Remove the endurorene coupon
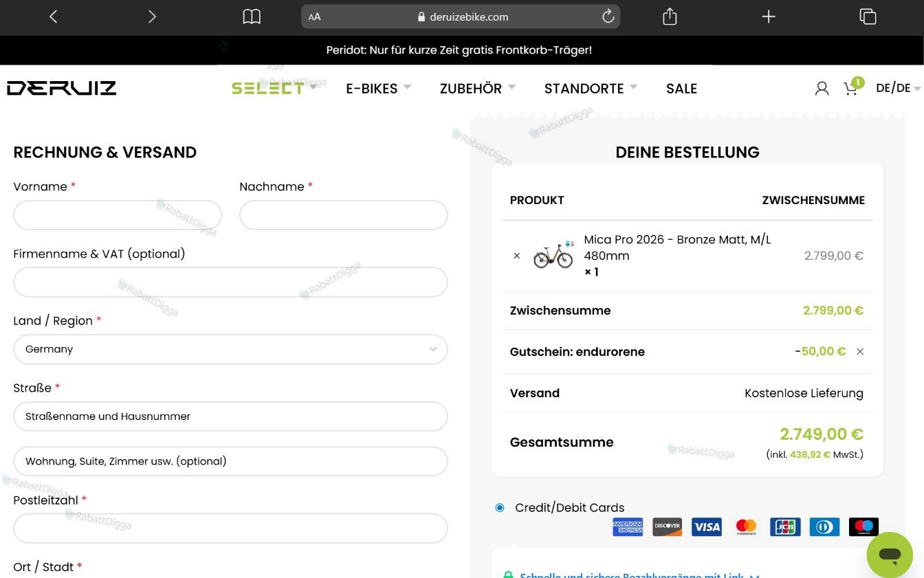Viewport: 924px width, 578px height. pyautogui.click(x=860, y=351)
